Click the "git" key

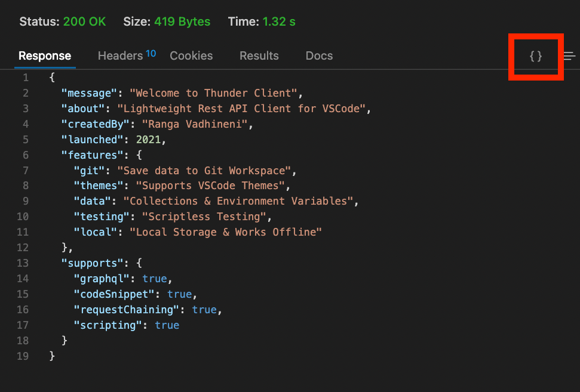click(x=89, y=171)
